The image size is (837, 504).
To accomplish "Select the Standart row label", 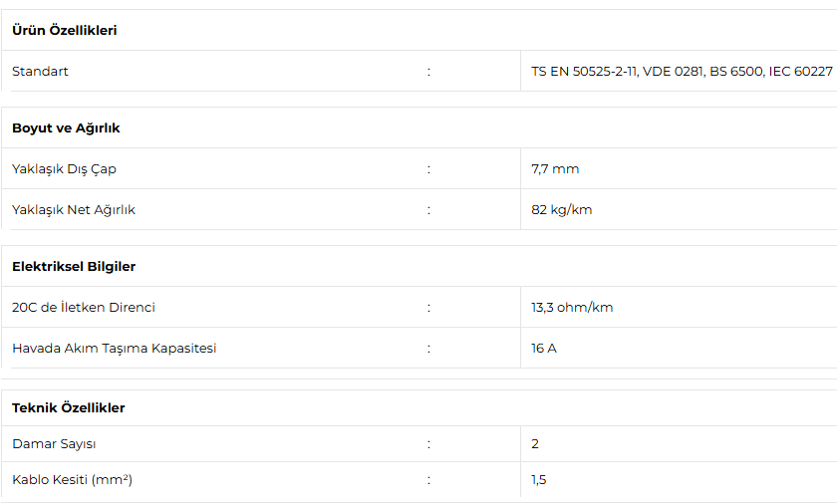I will click(x=40, y=72).
